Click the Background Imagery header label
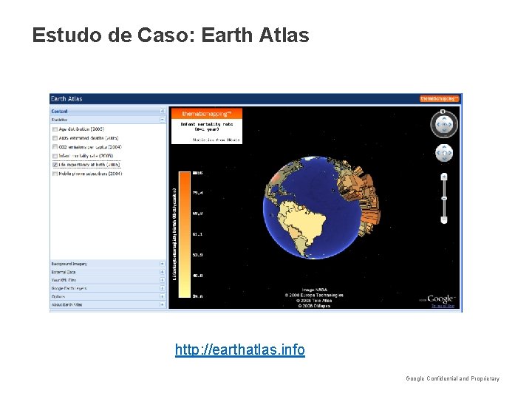 (69, 264)
